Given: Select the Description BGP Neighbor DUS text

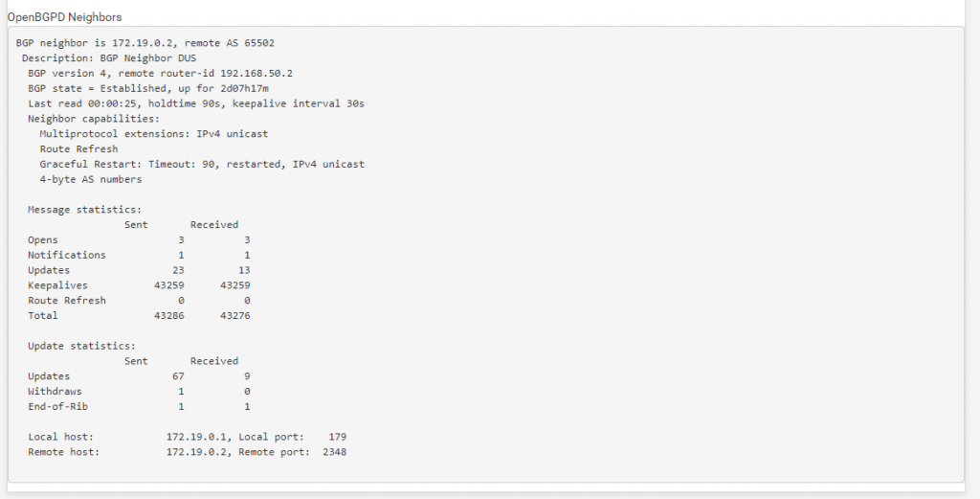Looking at the screenshot, I should tap(109, 58).
